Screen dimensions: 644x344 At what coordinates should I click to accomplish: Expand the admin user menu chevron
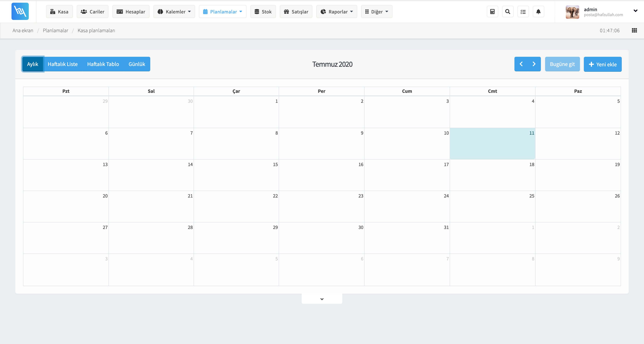(635, 11)
